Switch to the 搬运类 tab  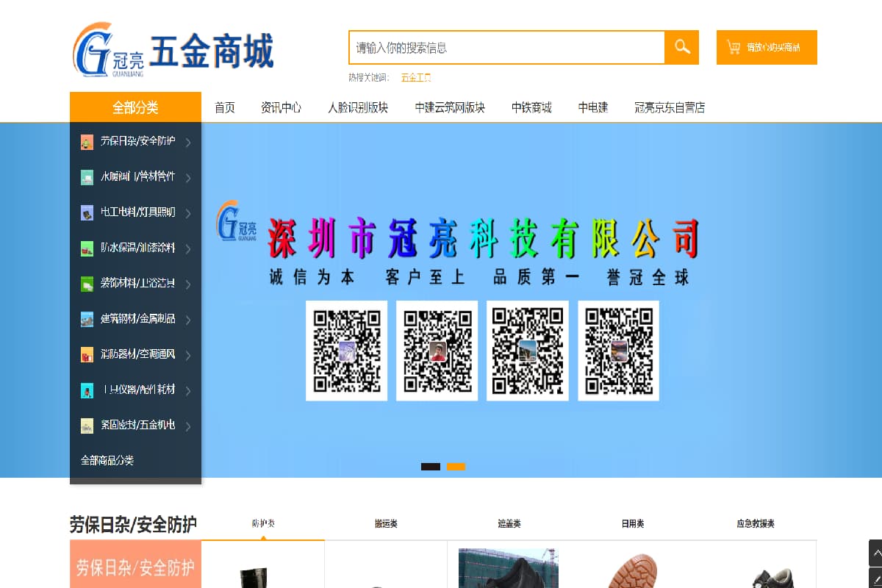(386, 523)
